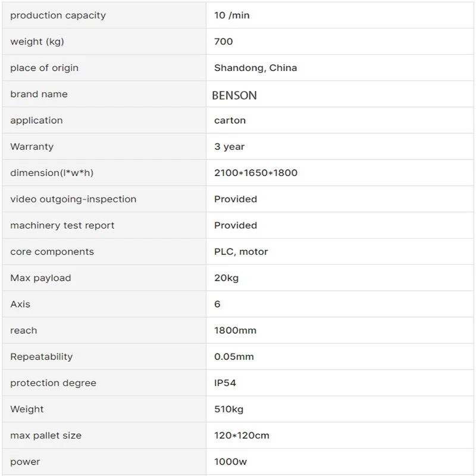This screenshot has width=476, height=476.
Task: Click the Weight value 510kg
Action: [x=228, y=409]
